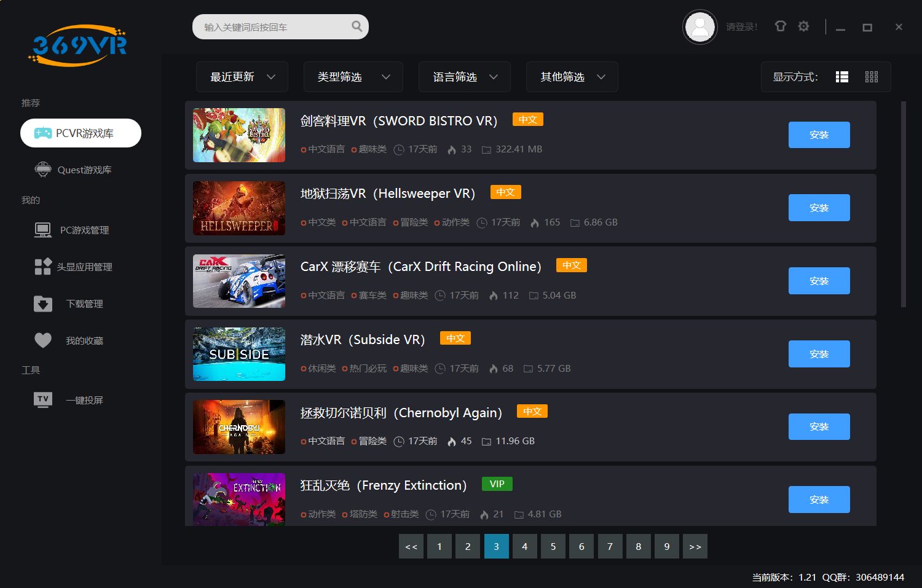Click the 请登录 login link
The height and width of the screenshot is (588, 922).
741,27
